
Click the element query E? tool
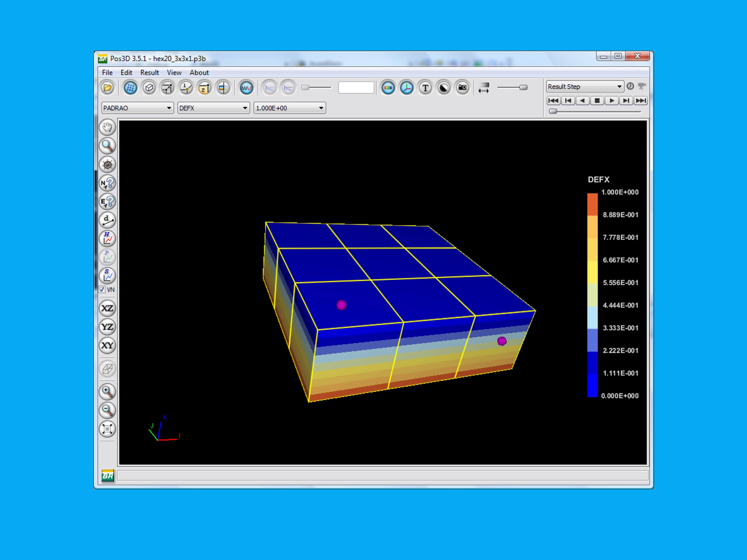pos(107,202)
